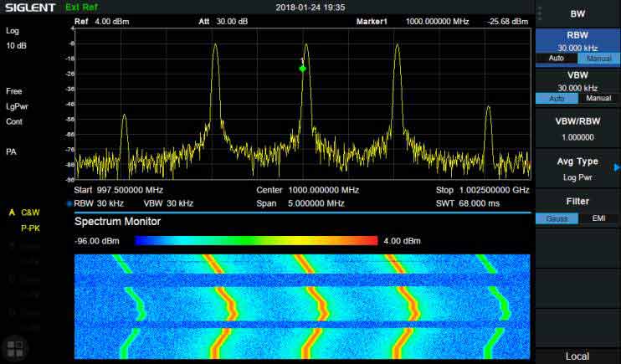Expand the Avg Type Log Pwr submenu
The height and width of the screenshot is (364, 621).
(577, 168)
